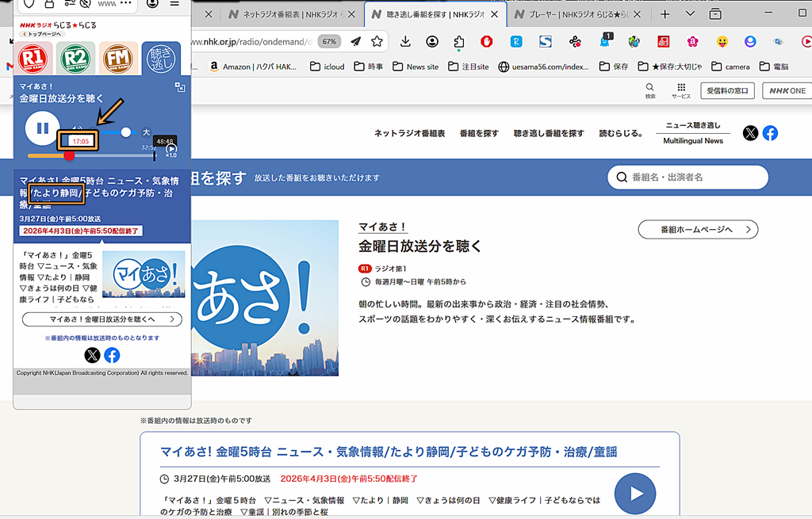This screenshot has height=519, width=812.
Task: Click the トップページへ back link
Action: 43,33
